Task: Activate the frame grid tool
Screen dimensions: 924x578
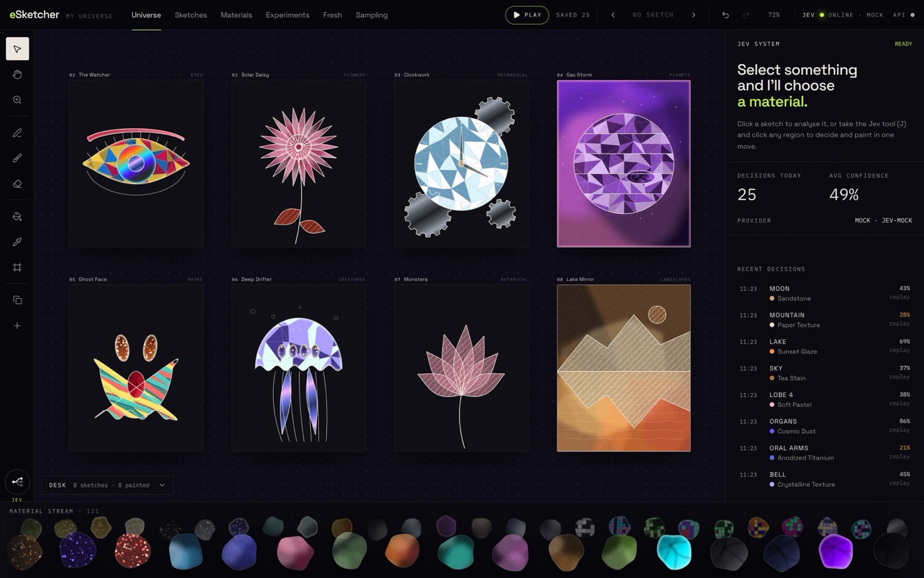Action: pyautogui.click(x=17, y=268)
